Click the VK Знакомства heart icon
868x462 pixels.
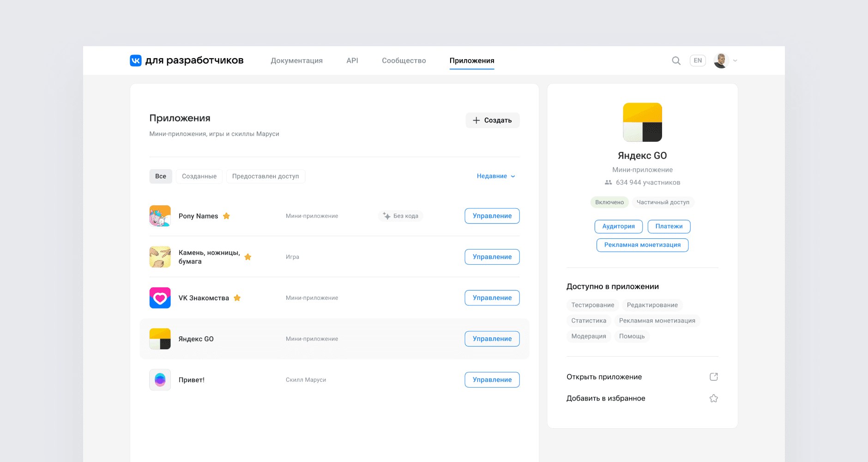tap(160, 298)
